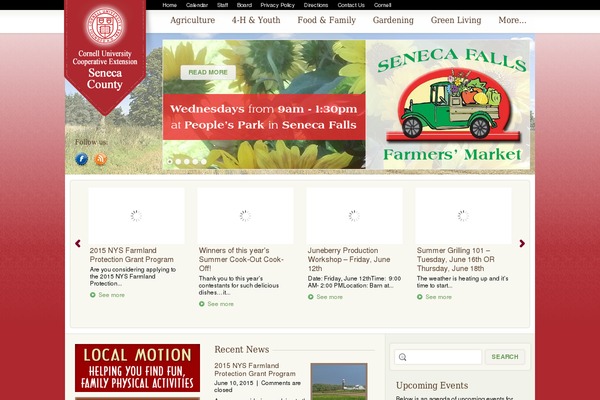This screenshot has width=600, height=400.
Task: Click green See more icon under Farmland Grant
Action: pos(93,295)
